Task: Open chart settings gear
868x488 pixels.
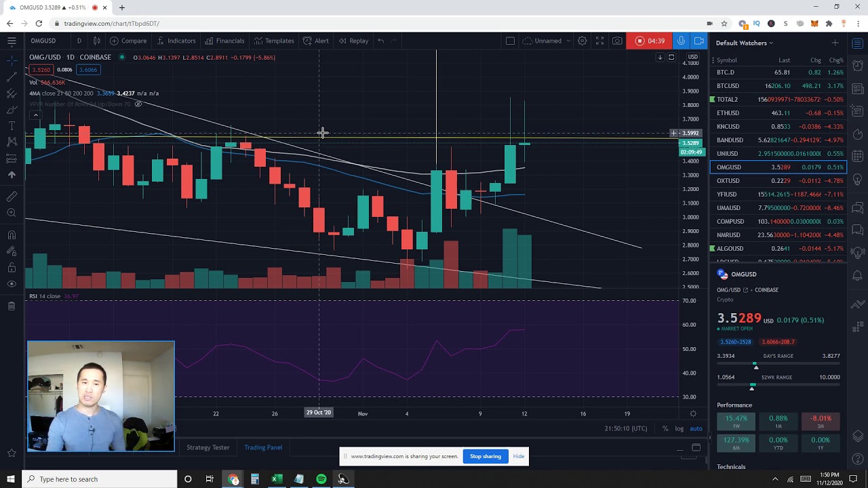Action: [x=582, y=41]
